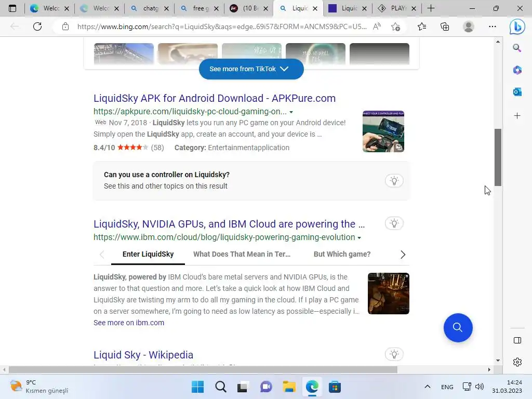Image resolution: width=532 pixels, height=399 pixels.
Task: Click the address bar URL field
Action: coord(222,26)
